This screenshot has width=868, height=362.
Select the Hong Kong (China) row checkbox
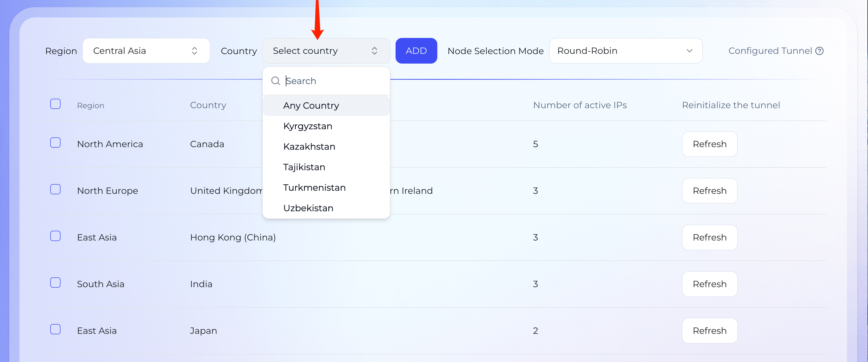tap(55, 236)
